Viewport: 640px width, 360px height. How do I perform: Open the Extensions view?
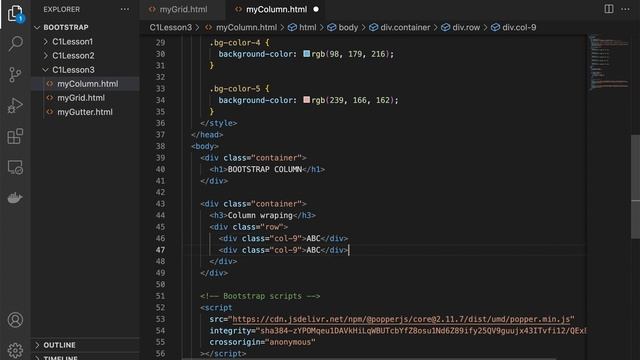[15, 136]
